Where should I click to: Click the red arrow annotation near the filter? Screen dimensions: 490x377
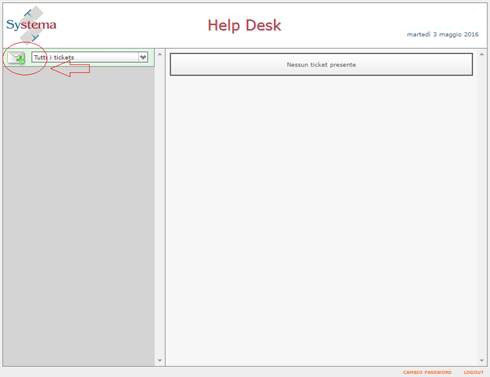pyautogui.click(x=70, y=69)
